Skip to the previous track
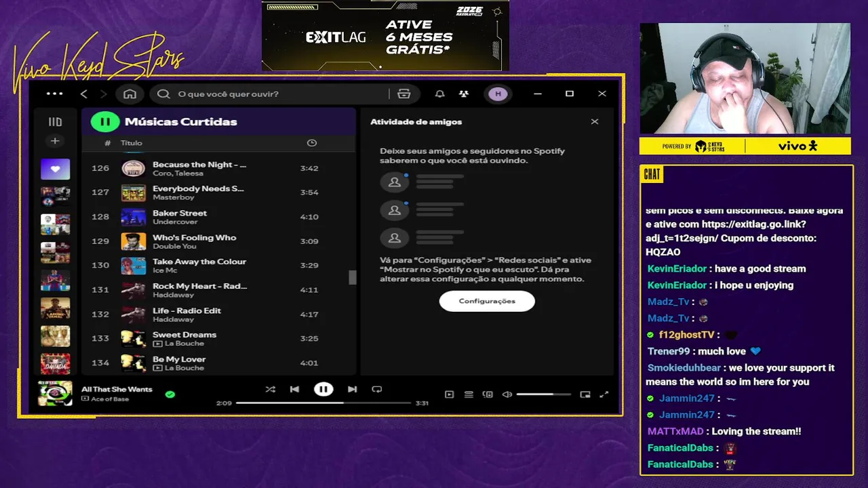This screenshot has height=488, width=868. [x=294, y=389]
